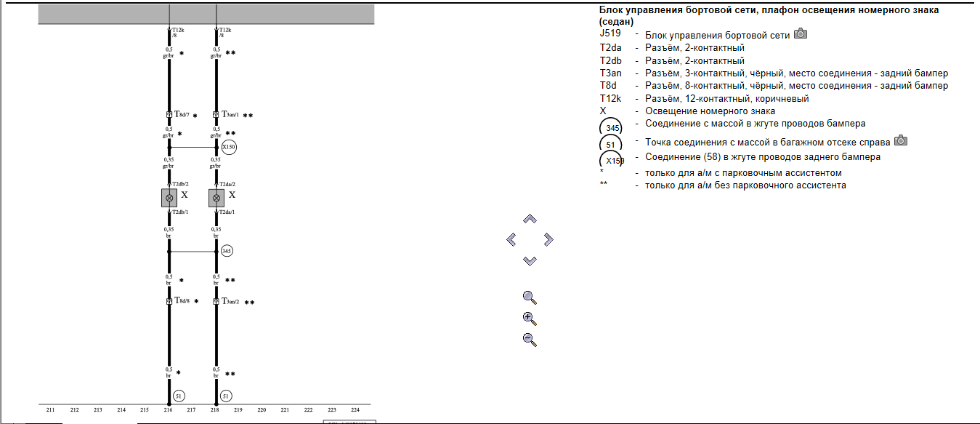Image resolution: width=980 pixels, height=424 pixels.
Task: Click the pan left arrow
Action: pos(511,239)
